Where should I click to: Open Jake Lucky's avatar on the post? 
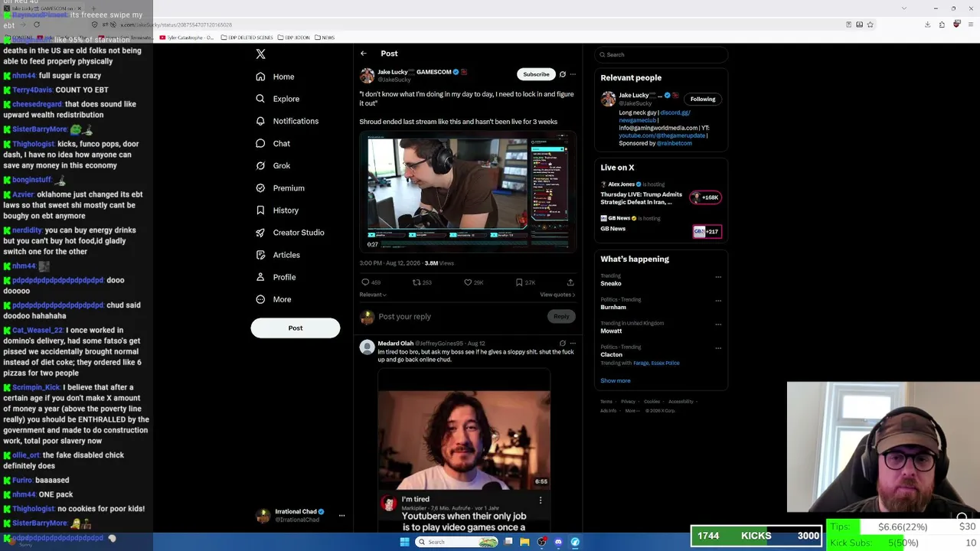tap(367, 75)
